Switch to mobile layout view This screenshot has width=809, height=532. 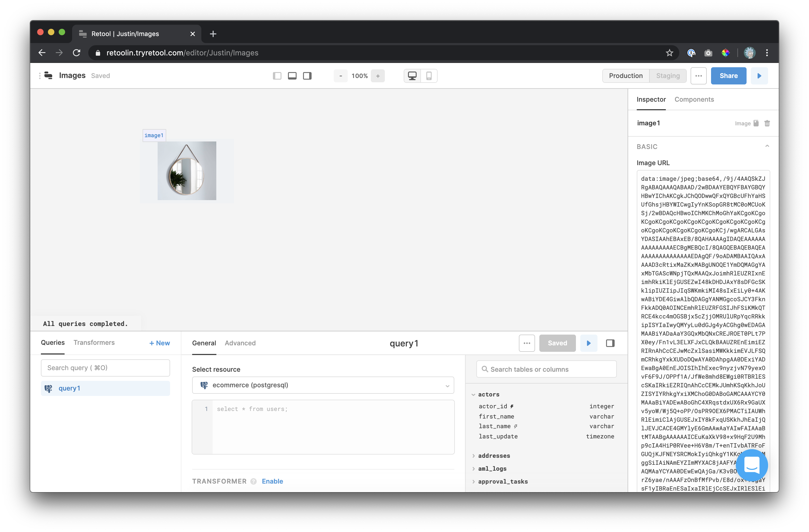coord(429,76)
